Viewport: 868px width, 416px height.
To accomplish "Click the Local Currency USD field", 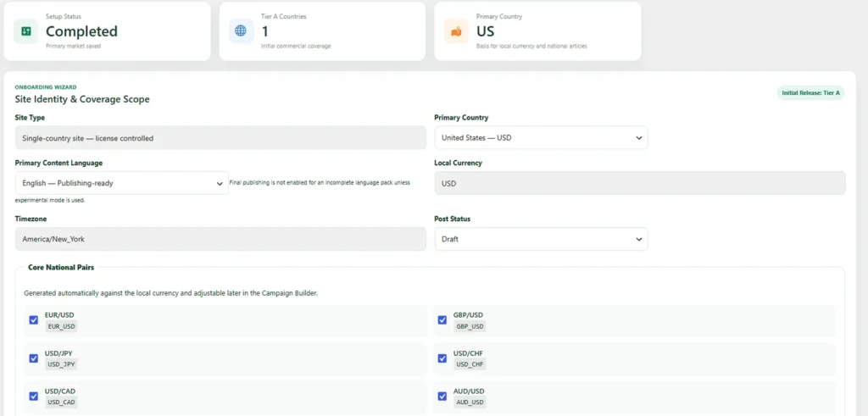I will click(x=640, y=183).
